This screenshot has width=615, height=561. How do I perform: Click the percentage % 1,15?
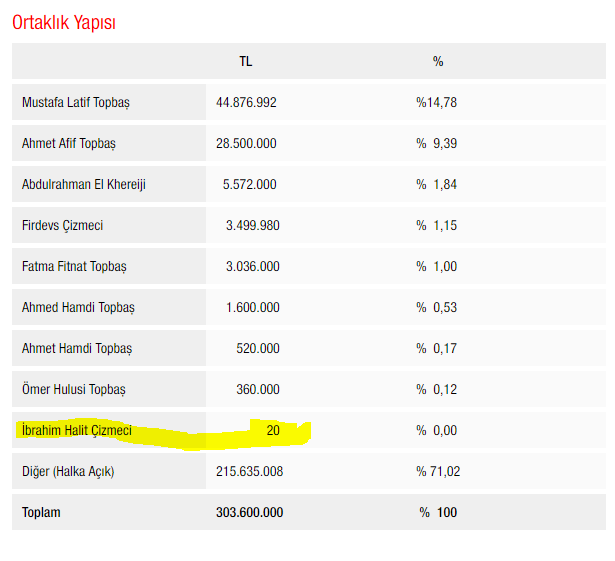[437, 226]
